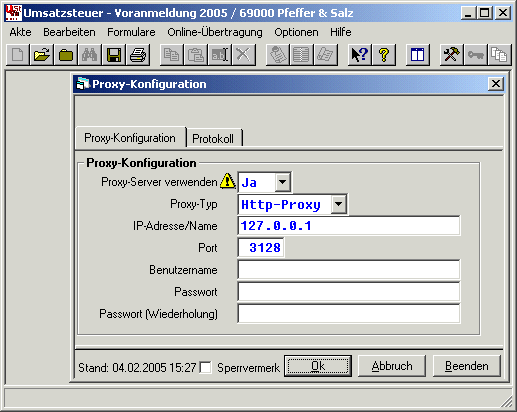
Task: Open the hammer and wrench tools icon
Action: 451,55
